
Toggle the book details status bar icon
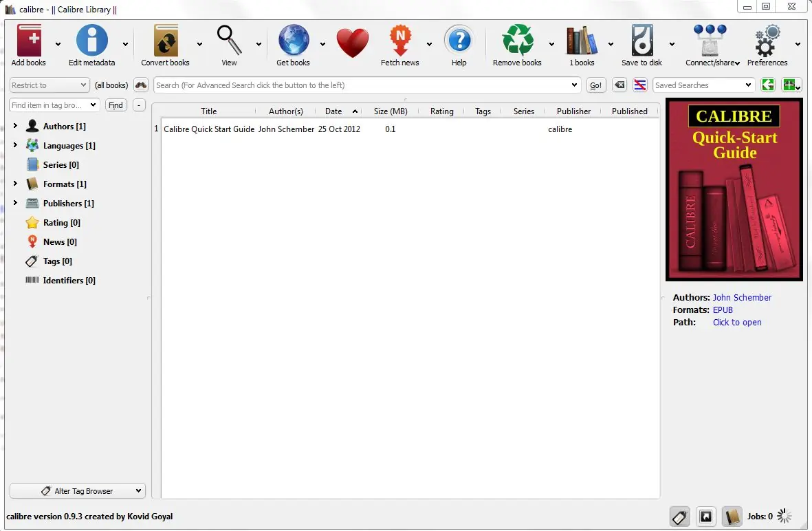(732, 517)
